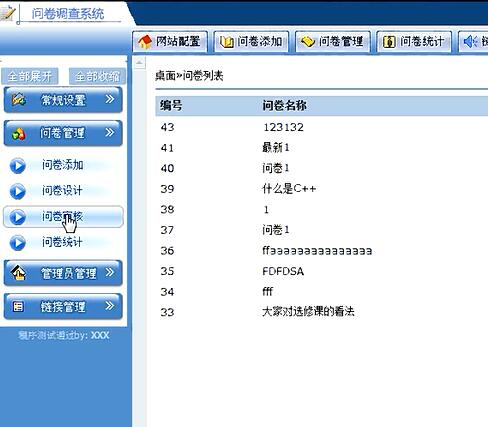The image size is (488, 427).
Task: Click the notepad logo icon in the header
Action: (7, 13)
